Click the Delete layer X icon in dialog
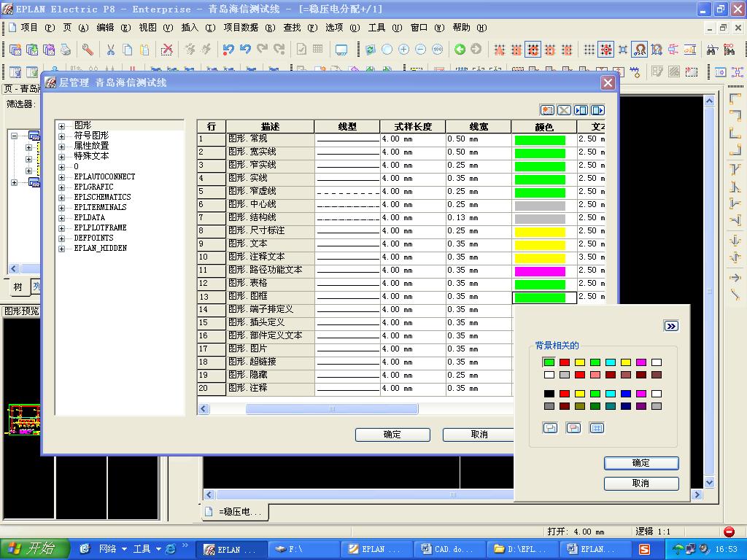 tap(564, 110)
